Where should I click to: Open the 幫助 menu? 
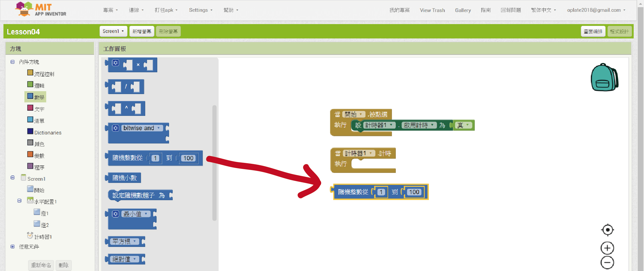pyautogui.click(x=231, y=10)
